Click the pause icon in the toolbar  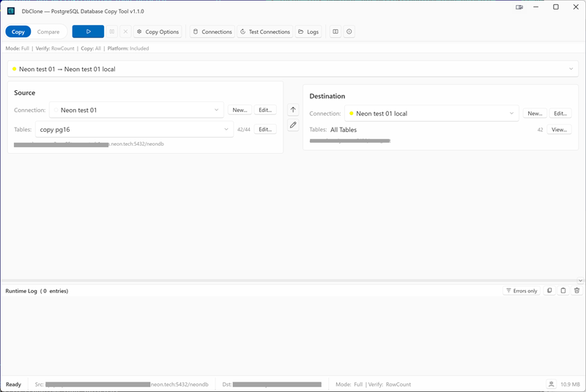[112, 32]
